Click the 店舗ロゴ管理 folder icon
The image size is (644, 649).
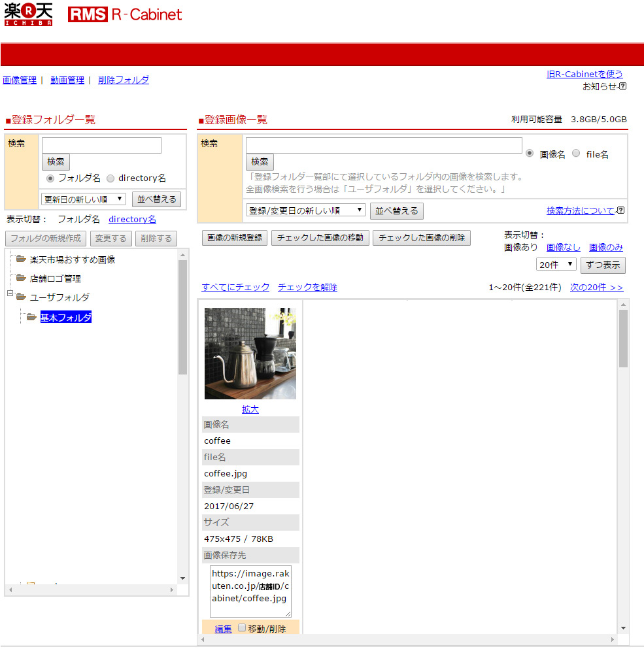(x=22, y=278)
